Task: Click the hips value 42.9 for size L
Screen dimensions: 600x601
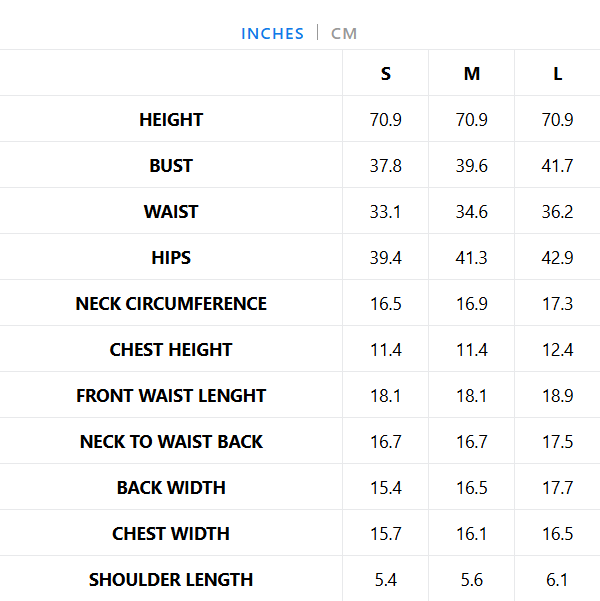Action: tap(558, 258)
